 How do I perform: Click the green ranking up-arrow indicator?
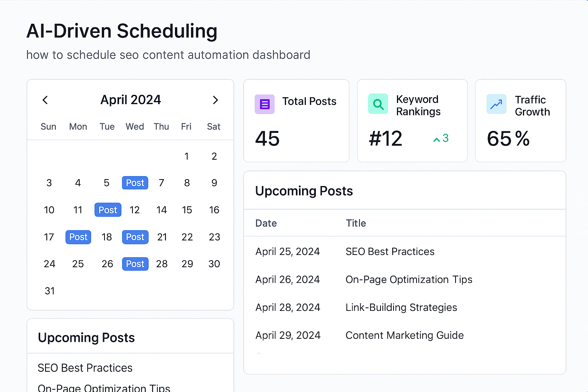point(436,140)
